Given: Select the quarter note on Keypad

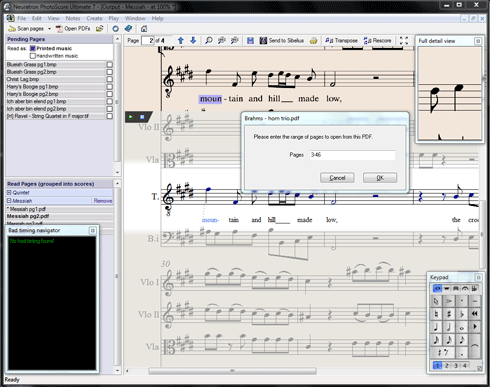Looking at the screenshot, I should click(436, 327).
